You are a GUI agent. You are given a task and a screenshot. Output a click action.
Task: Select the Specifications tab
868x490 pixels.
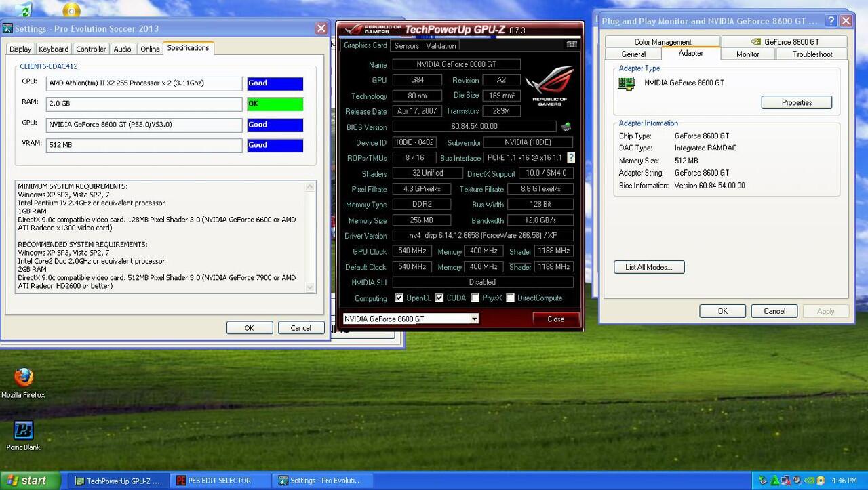pyautogui.click(x=189, y=48)
